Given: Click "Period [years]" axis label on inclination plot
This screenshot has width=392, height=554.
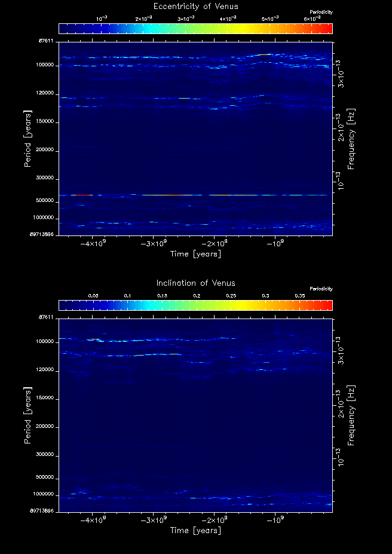Looking at the screenshot, I should pyautogui.click(x=27, y=415).
